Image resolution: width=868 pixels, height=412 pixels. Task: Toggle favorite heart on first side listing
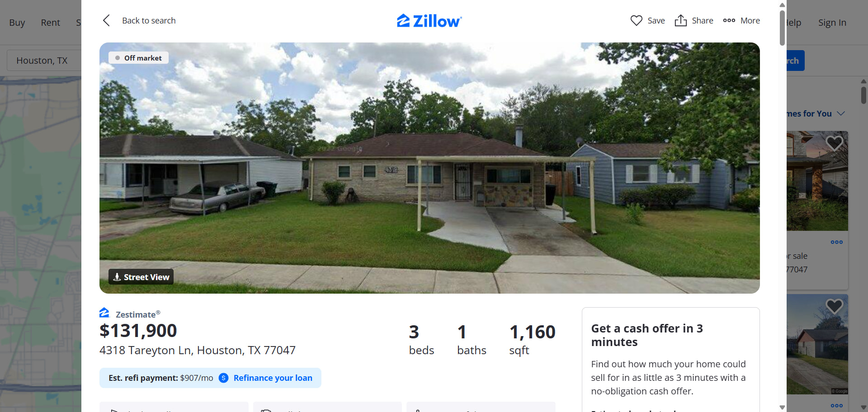(834, 143)
